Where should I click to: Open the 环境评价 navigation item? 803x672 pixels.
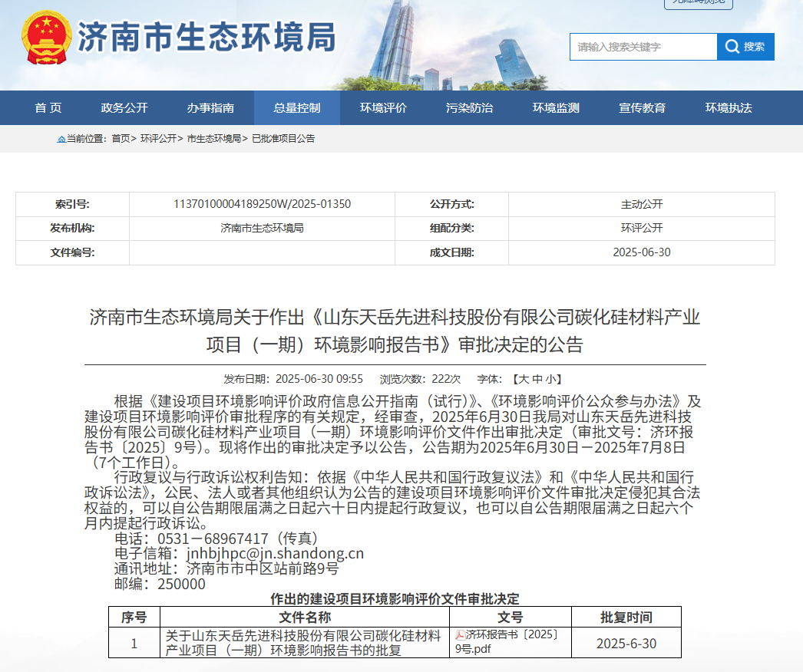[x=383, y=108]
